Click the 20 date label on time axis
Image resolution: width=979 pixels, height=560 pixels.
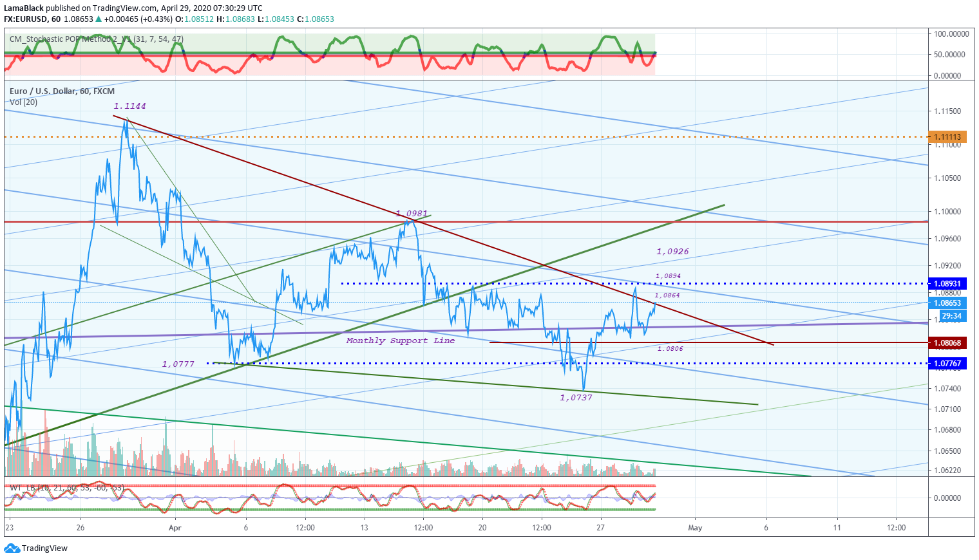482,528
